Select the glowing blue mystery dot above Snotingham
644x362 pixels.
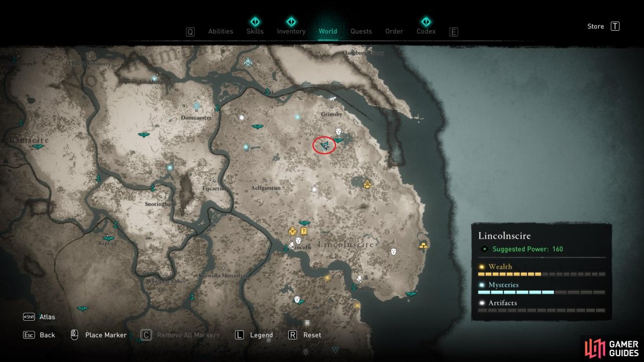tap(169, 167)
